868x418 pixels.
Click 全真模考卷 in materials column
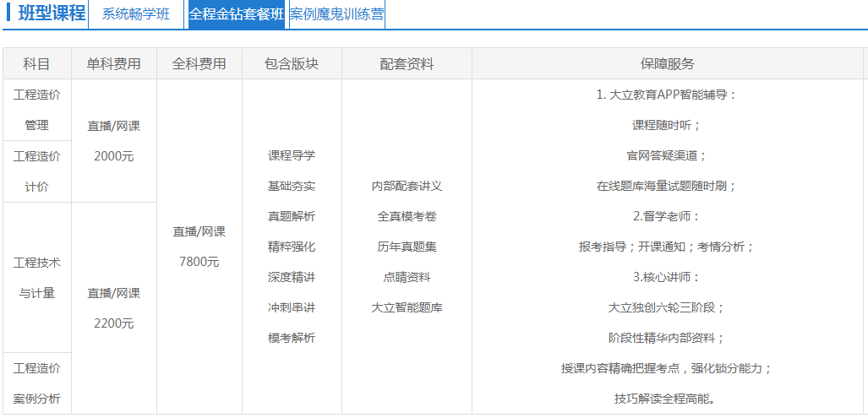(x=407, y=217)
